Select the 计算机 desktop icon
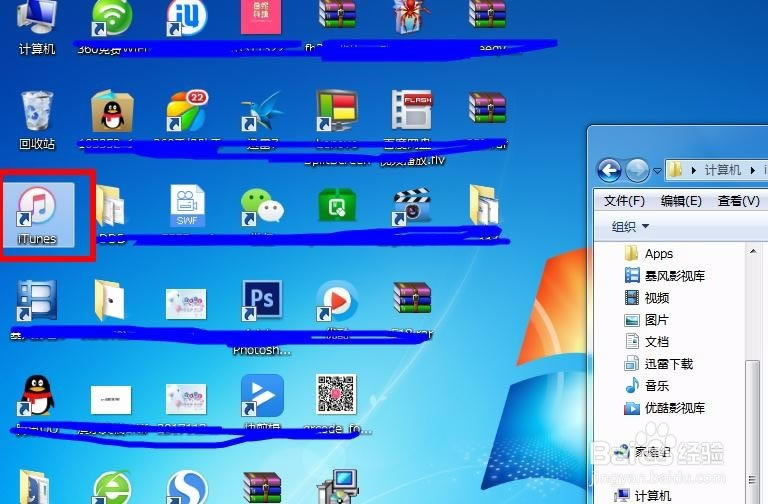768x504 pixels. [37, 28]
